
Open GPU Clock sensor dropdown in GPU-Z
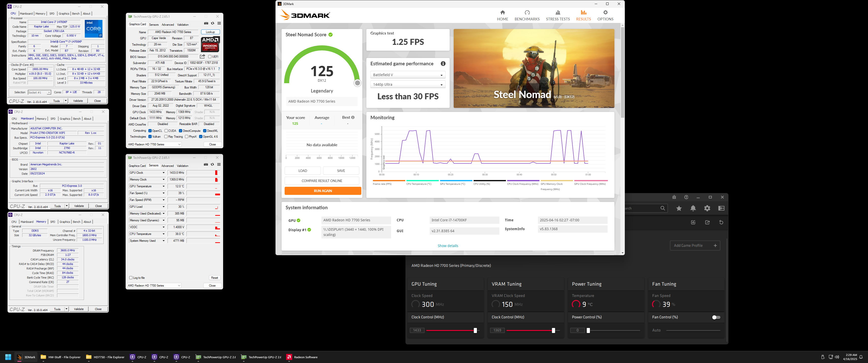click(164, 173)
